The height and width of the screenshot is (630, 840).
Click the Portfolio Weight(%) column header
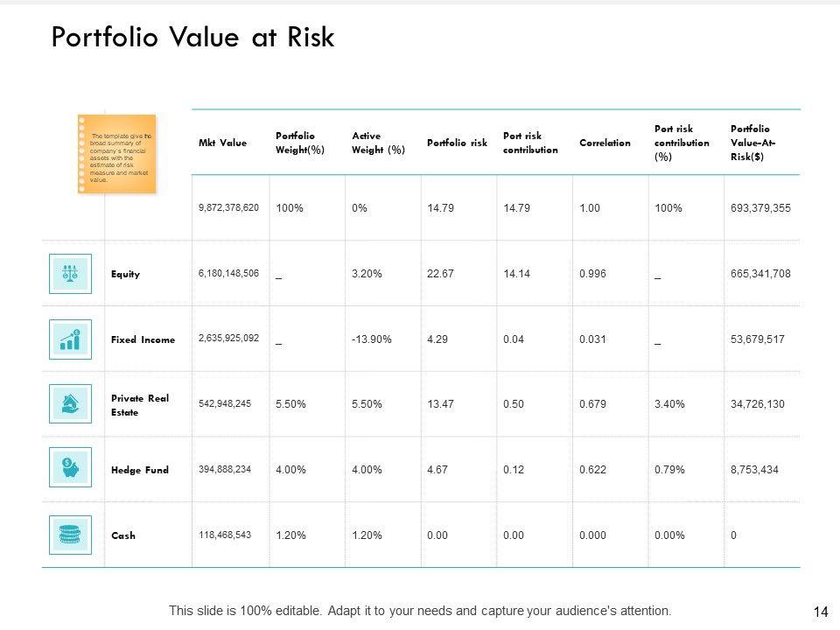(x=295, y=143)
